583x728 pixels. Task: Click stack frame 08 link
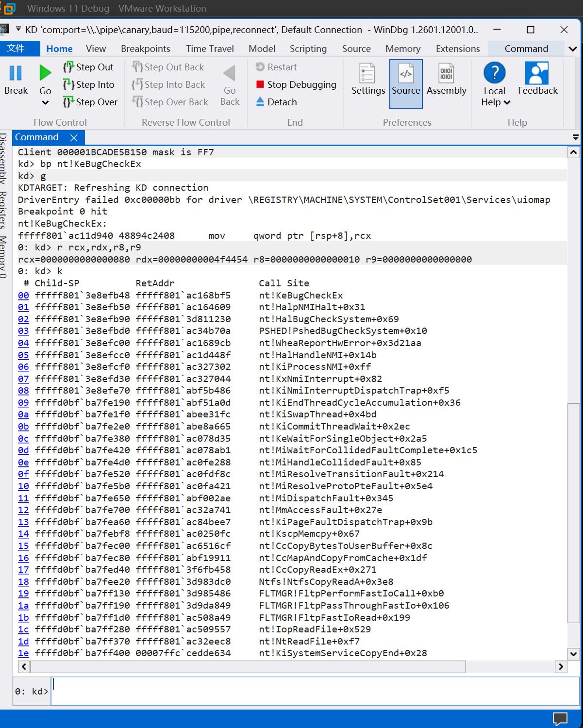(x=23, y=391)
